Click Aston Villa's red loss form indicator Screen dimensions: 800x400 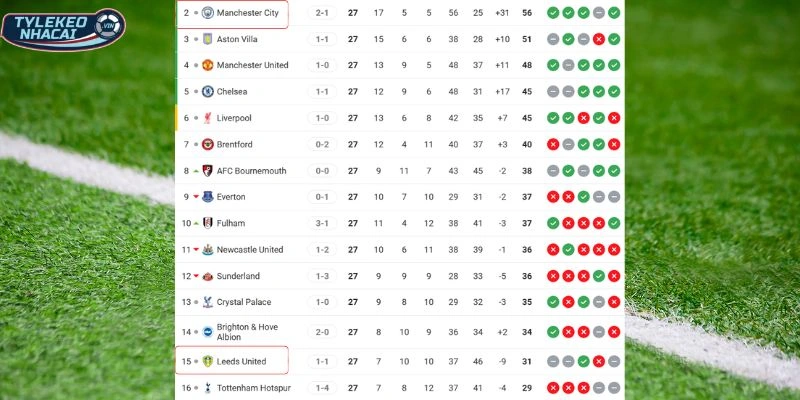[598, 39]
